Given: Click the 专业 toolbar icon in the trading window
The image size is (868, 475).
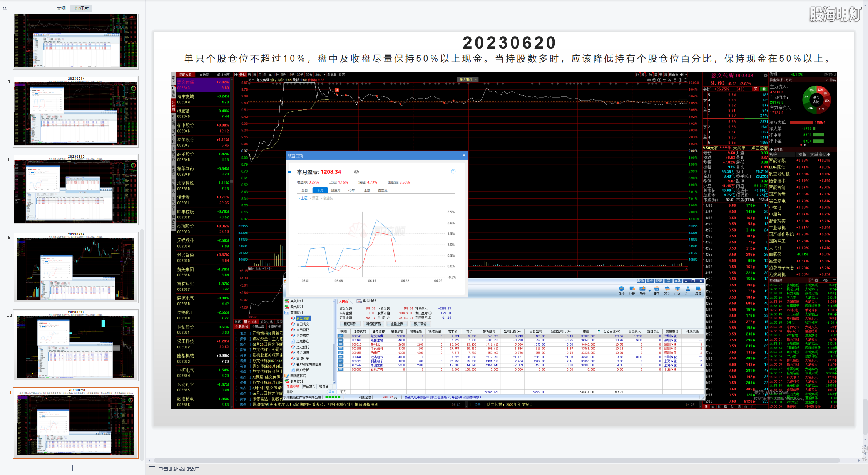Looking at the screenshot, I should pos(688,291).
